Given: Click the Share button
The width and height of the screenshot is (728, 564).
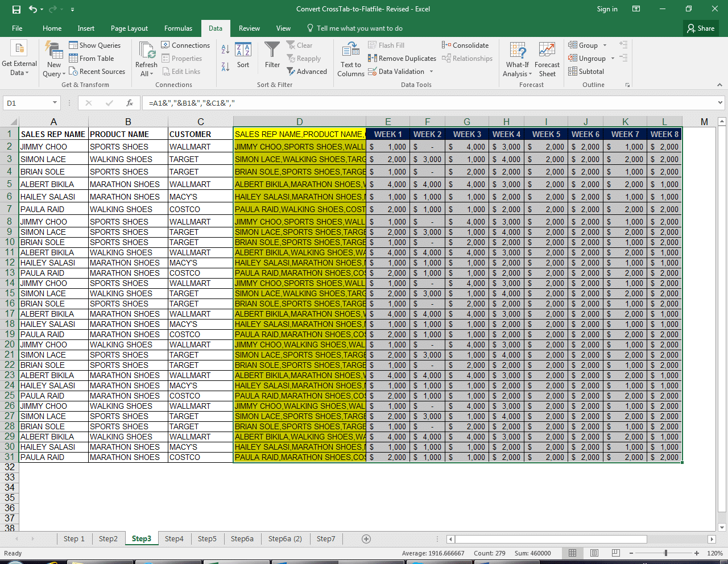Looking at the screenshot, I should (x=701, y=28).
